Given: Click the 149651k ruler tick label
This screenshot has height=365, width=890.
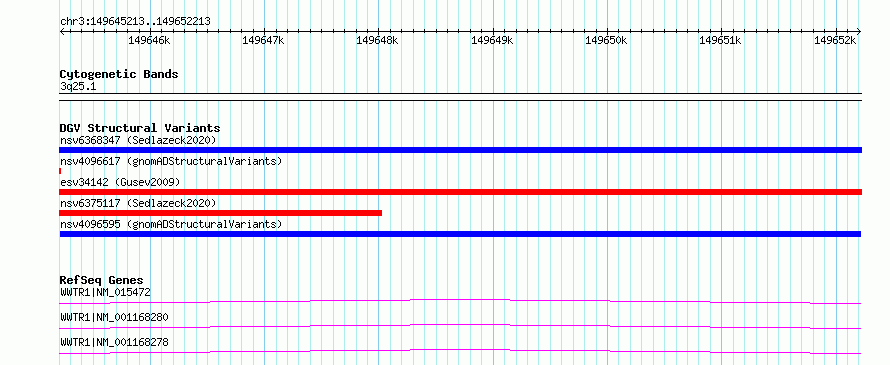Looking at the screenshot, I should pos(720,40).
